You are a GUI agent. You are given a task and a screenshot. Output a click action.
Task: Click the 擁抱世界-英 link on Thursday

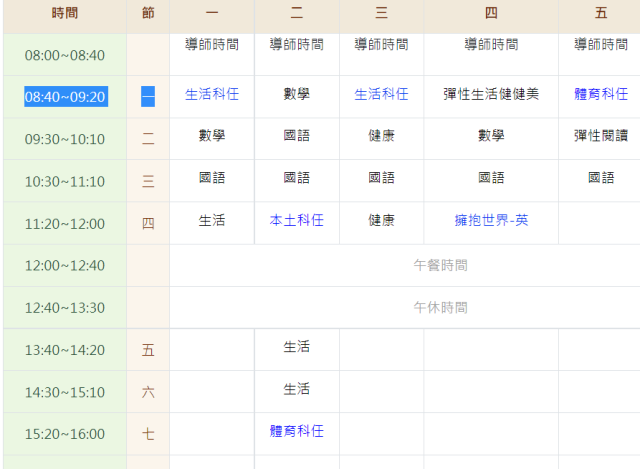pyautogui.click(x=491, y=220)
